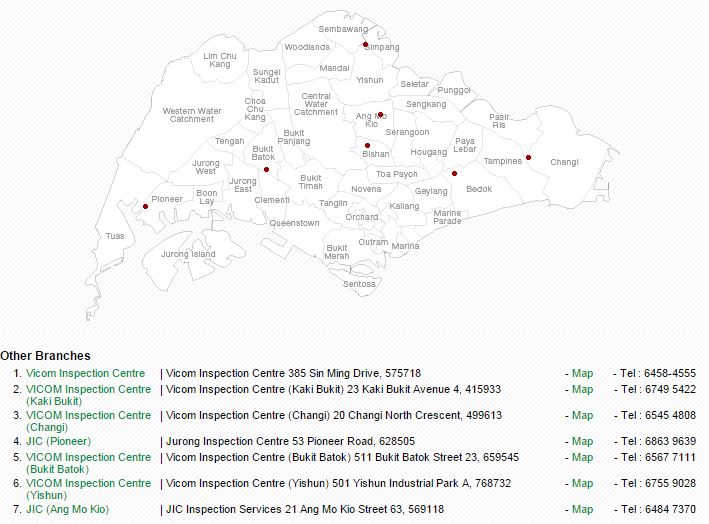Open Map link for 385 Sin Ming Drive

(582, 373)
